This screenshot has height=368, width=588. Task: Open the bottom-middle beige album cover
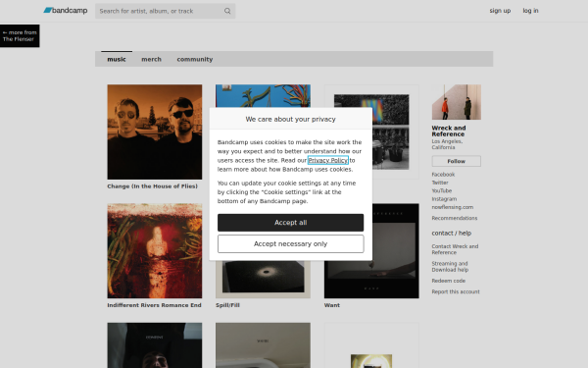[263, 345]
